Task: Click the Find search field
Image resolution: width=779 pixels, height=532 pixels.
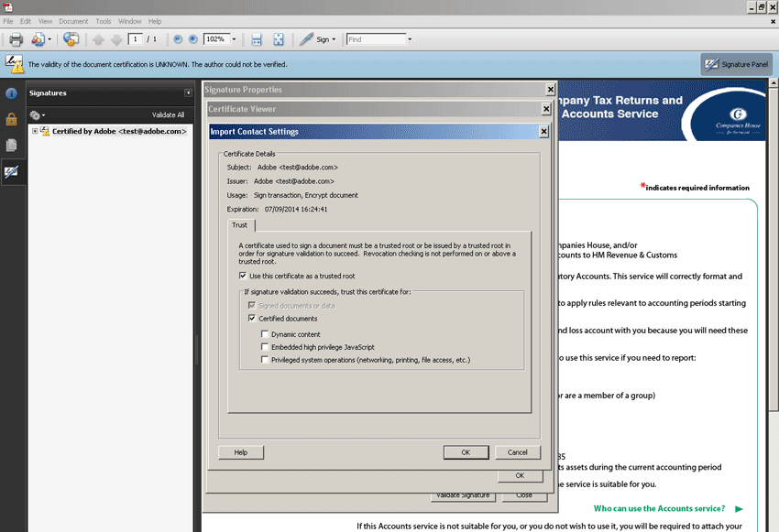Action: tap(376, 39)
